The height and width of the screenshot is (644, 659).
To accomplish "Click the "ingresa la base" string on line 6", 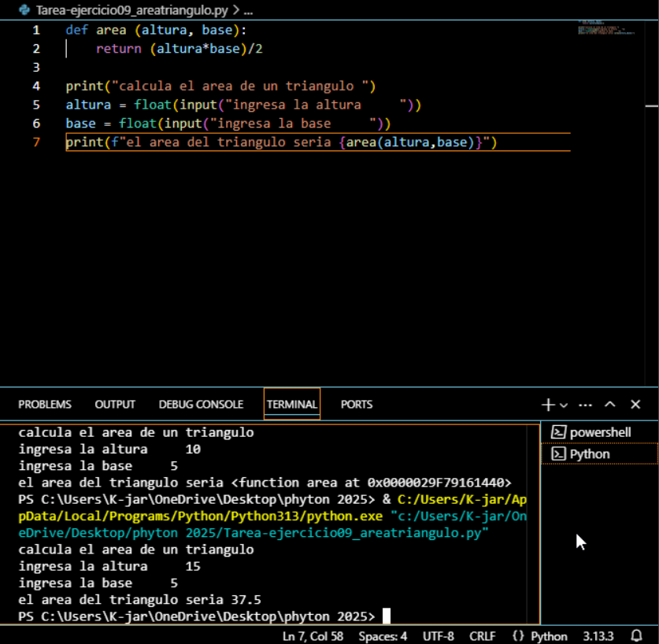I will [x=293, y=124].
